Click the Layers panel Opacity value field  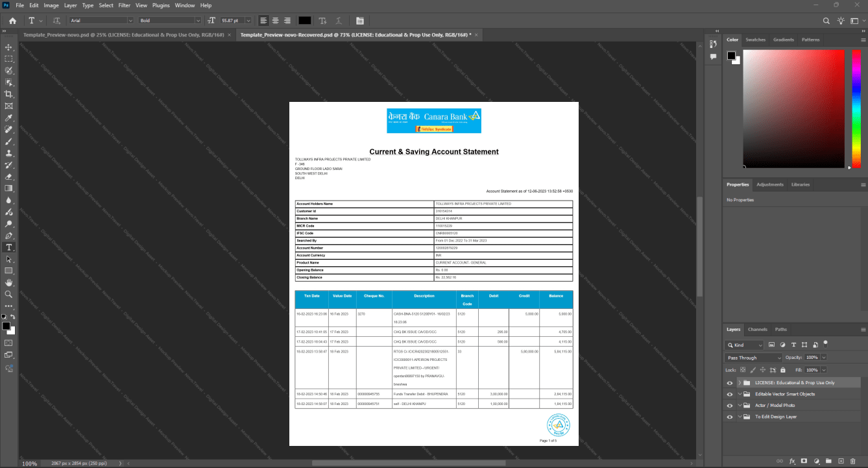(812, 358)
